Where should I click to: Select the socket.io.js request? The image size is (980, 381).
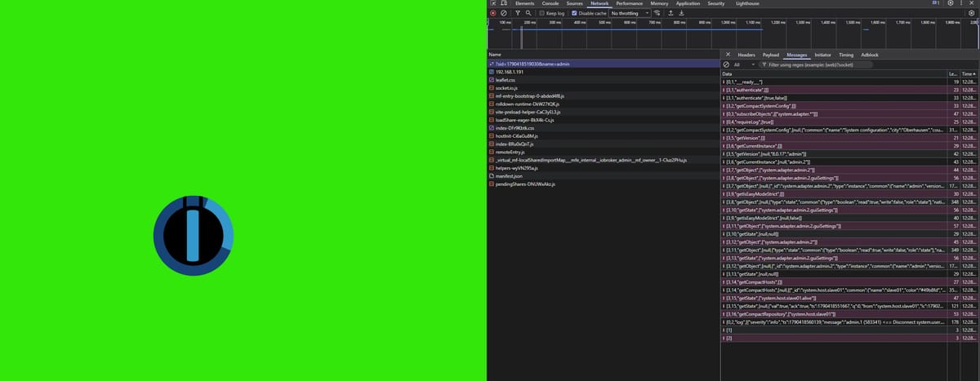[604, 88]
